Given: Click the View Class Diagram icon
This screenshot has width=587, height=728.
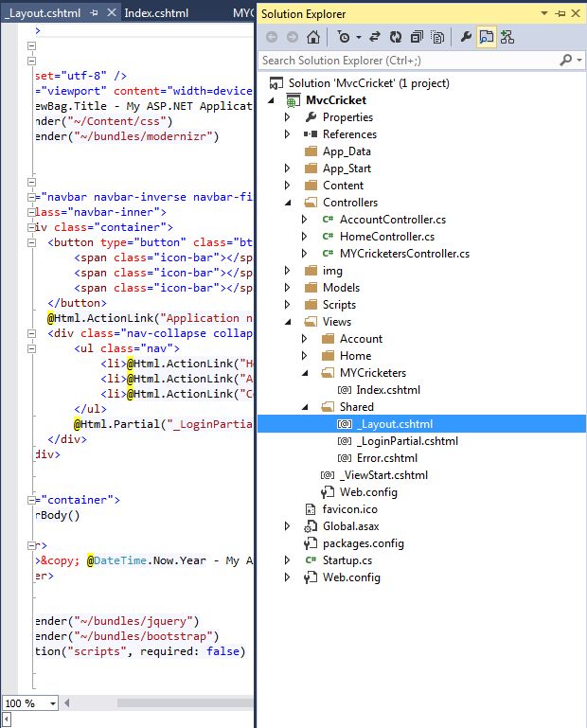Looking at the screenshot, I should pyautogui.click(x=507, y=37).
